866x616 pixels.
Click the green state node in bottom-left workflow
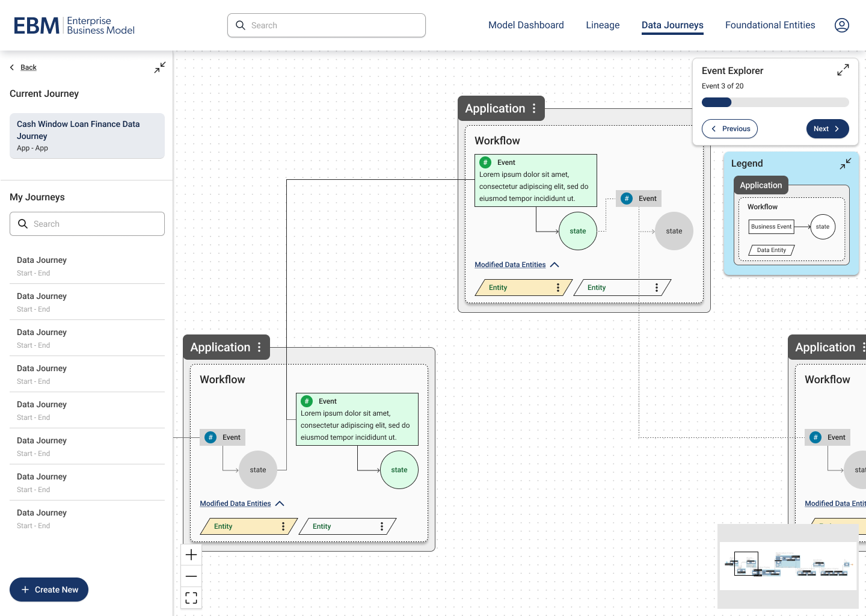coord(399,470)
